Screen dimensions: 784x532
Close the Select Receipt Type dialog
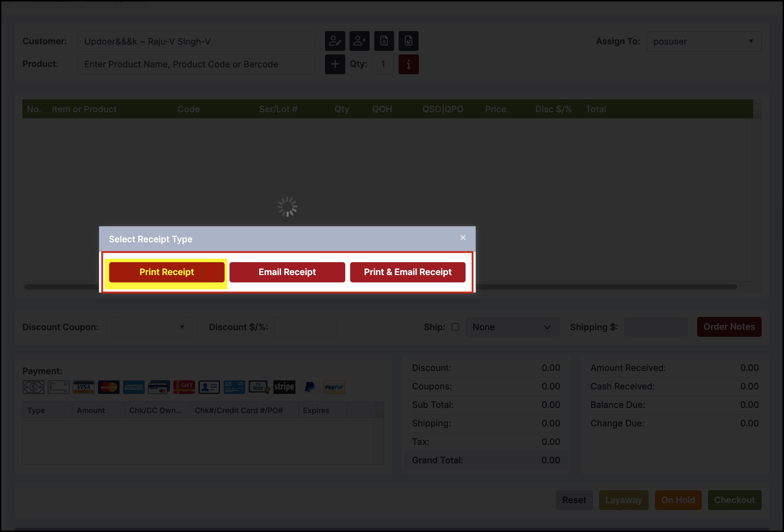click(x=463, y=237)
